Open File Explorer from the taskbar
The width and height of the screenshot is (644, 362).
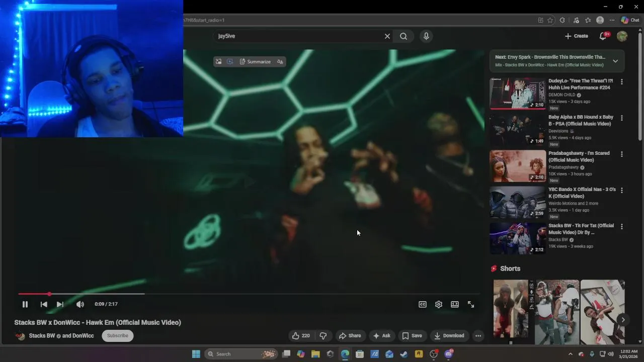click(x=315, y=354)
